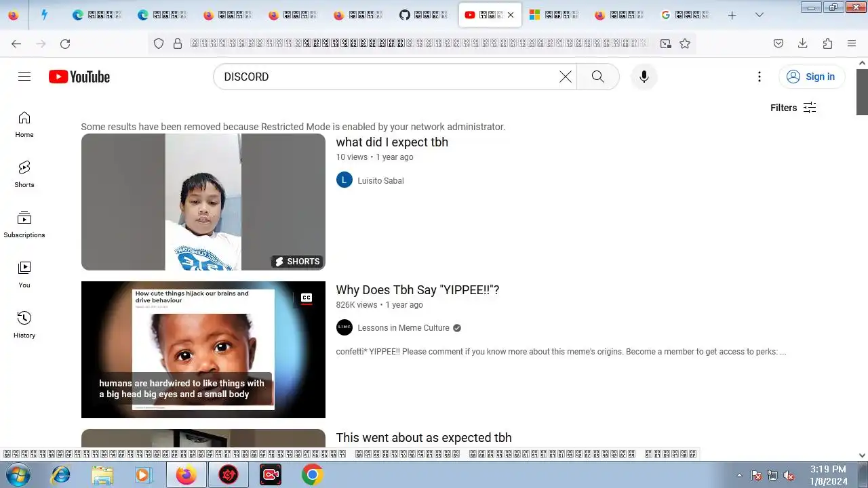Image resolution: width=868 pixels, height=488 pixels.
Task: Bookmark this page with the star
Action: pos(685,43)
